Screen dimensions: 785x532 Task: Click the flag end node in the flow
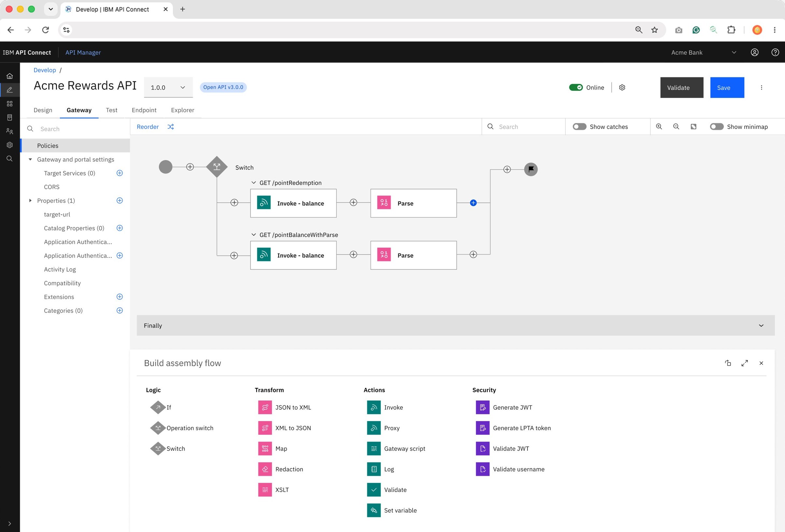[x=531, y=169]
